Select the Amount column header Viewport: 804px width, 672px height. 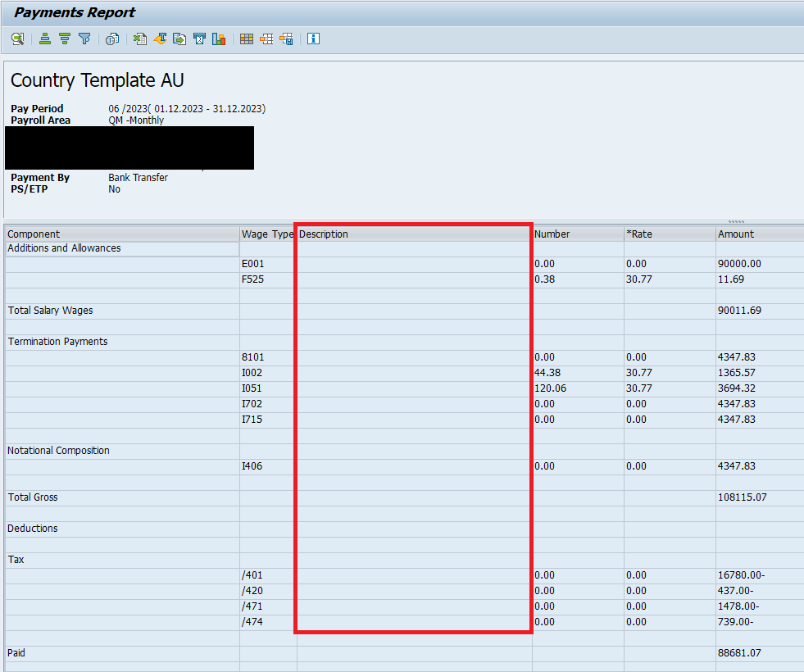760,234
